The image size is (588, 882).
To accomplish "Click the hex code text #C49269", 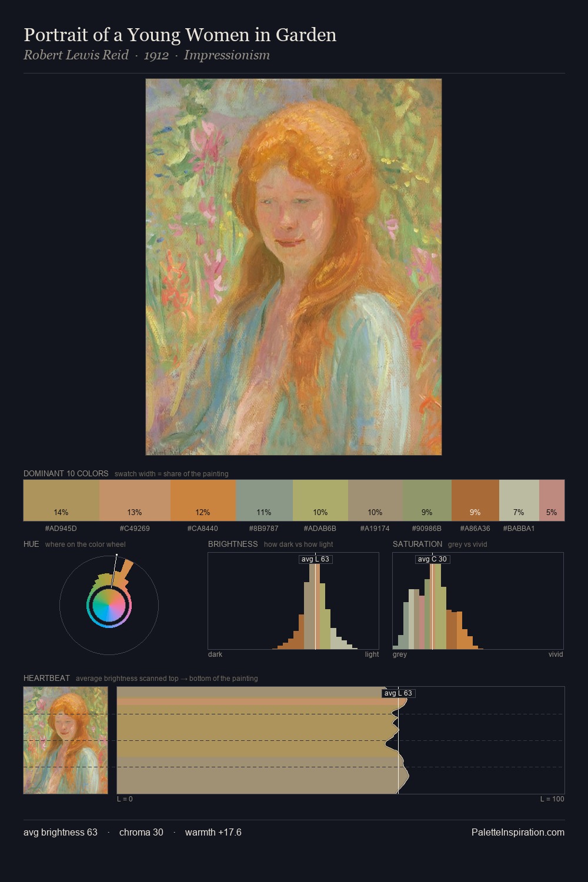I will click(135, 529).
